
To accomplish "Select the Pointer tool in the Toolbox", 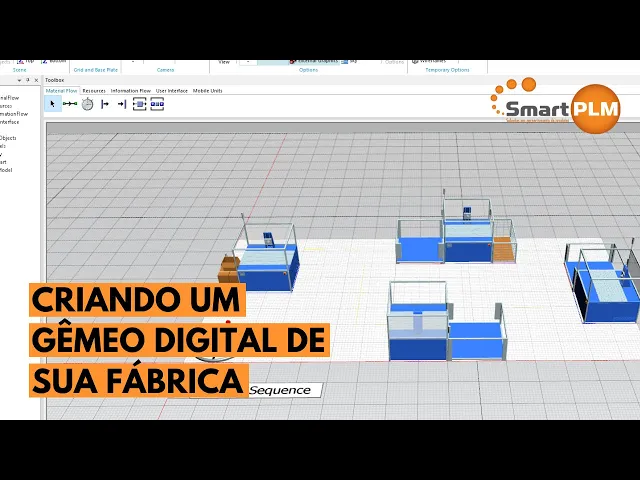I will (53, 104).
